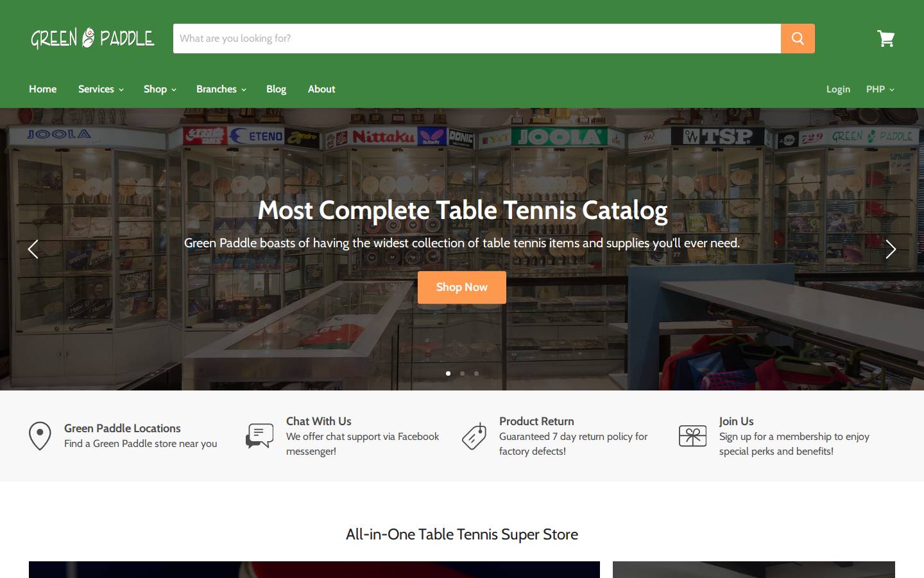Open the Chat With Us link

tap(318, 421)
